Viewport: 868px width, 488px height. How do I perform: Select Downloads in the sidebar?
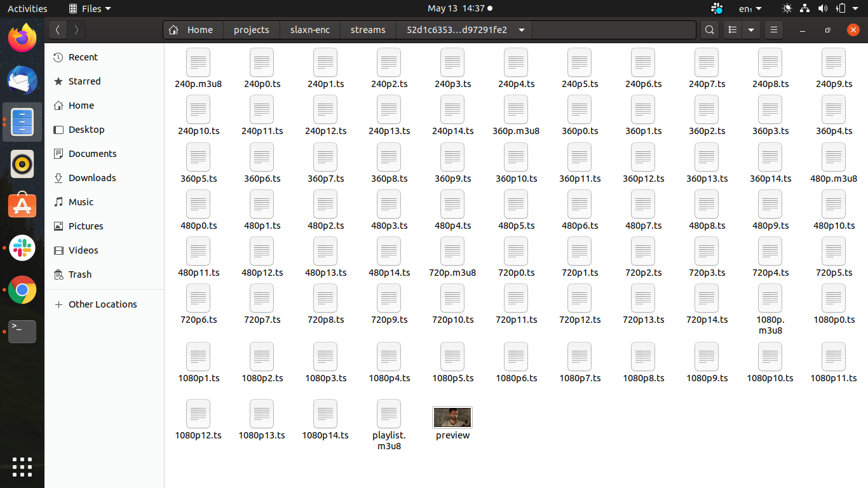point(92,178)
